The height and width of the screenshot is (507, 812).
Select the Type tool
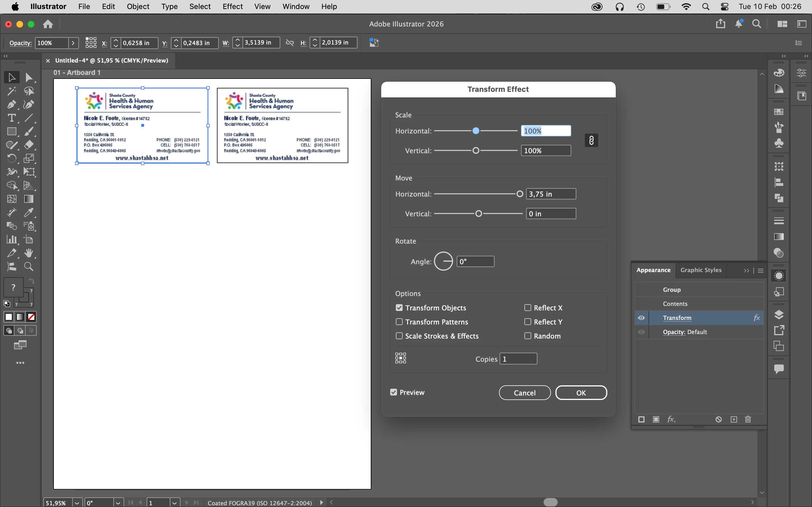[x=11, y=118]
